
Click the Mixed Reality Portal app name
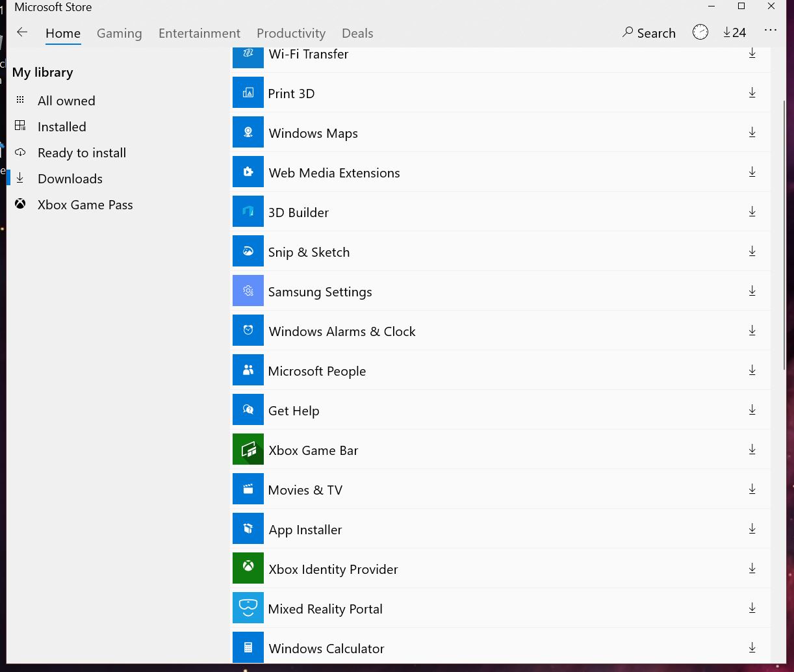[325, 609]
